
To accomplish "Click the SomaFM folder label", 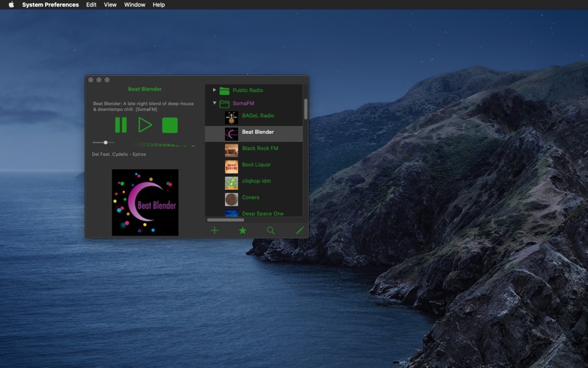I will [243, 103].
